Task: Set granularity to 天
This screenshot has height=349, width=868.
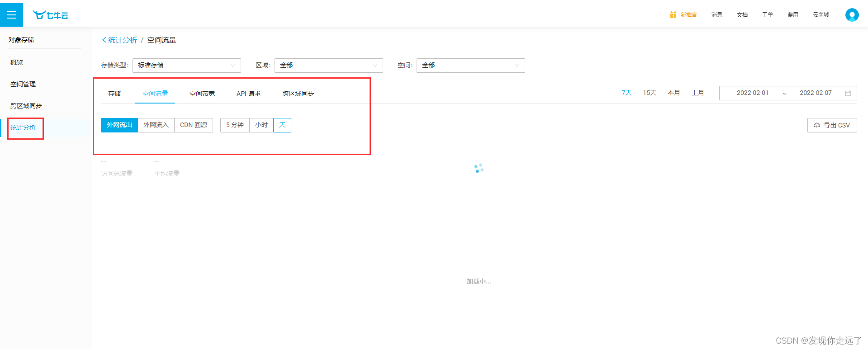Action: pos(282,125)
